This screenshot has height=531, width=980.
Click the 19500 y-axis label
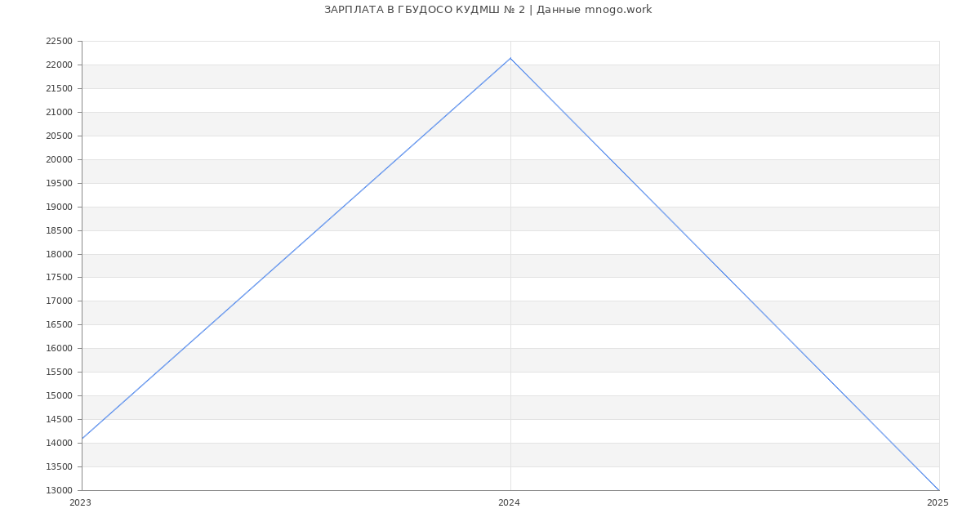(59, 184)
